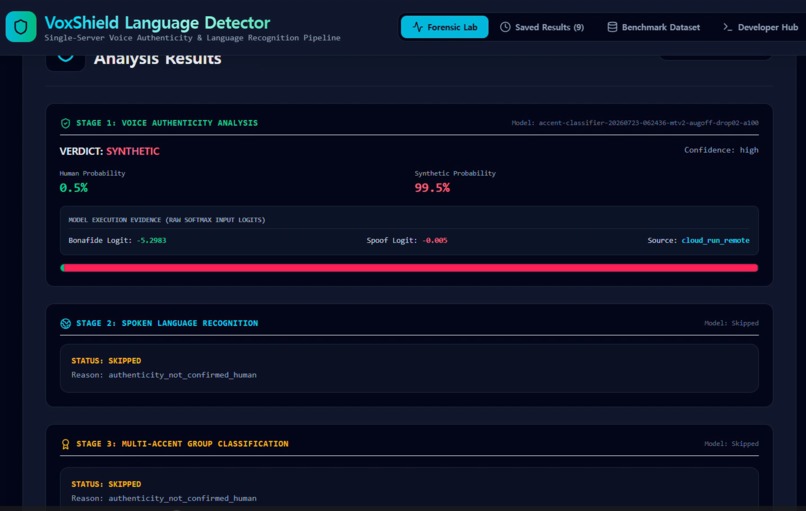Click the VoxShield Language Detector title

(157, 23)
